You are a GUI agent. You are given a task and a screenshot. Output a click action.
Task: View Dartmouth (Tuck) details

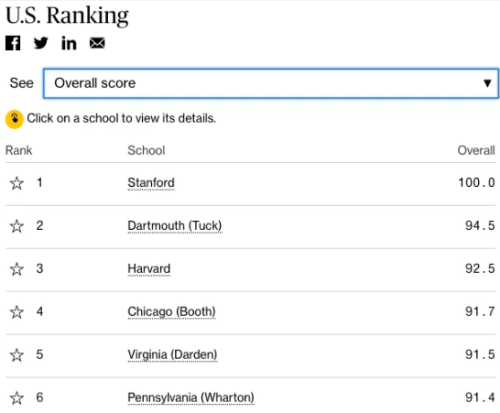(175, 226)
